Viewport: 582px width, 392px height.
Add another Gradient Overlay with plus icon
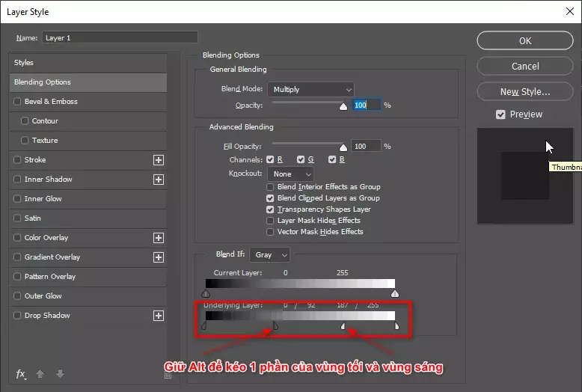(x=159, y=257)
